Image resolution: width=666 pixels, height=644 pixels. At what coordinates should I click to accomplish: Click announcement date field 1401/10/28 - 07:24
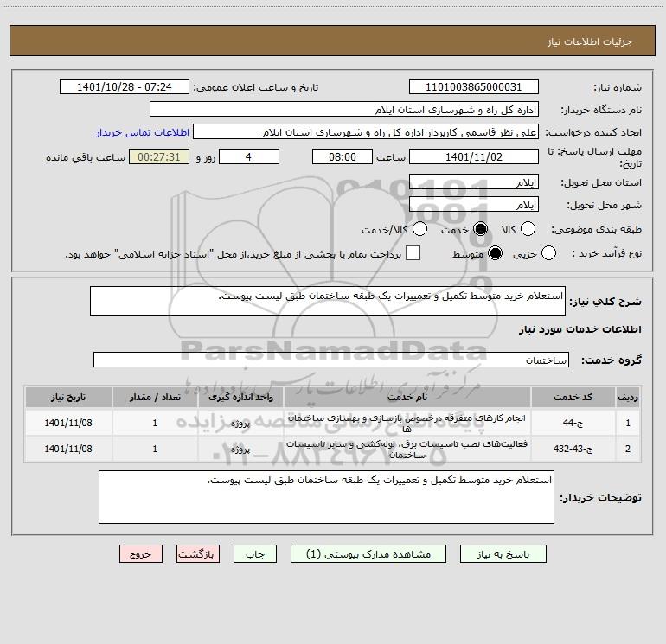point(125,86)
